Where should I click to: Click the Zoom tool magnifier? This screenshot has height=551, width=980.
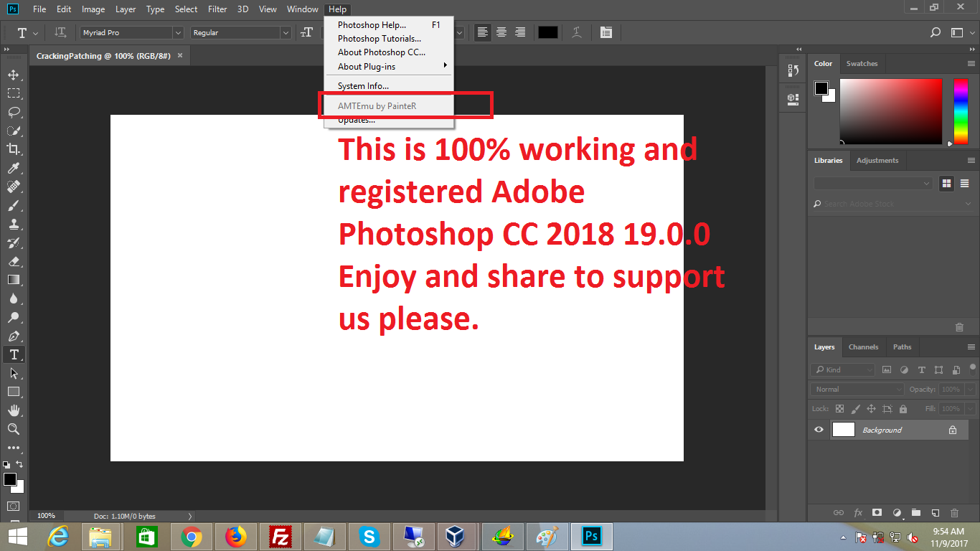[x=13, y=429]
